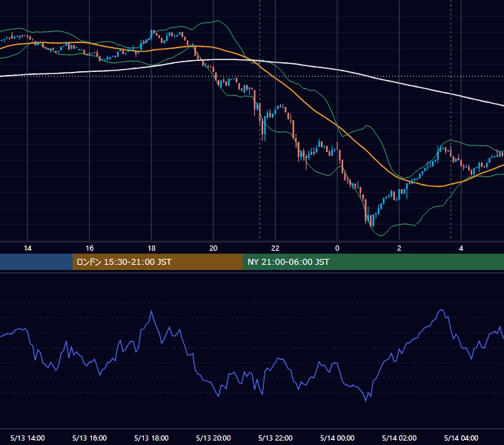Click the lowest candlestick after hour 0

pos(371,220)
